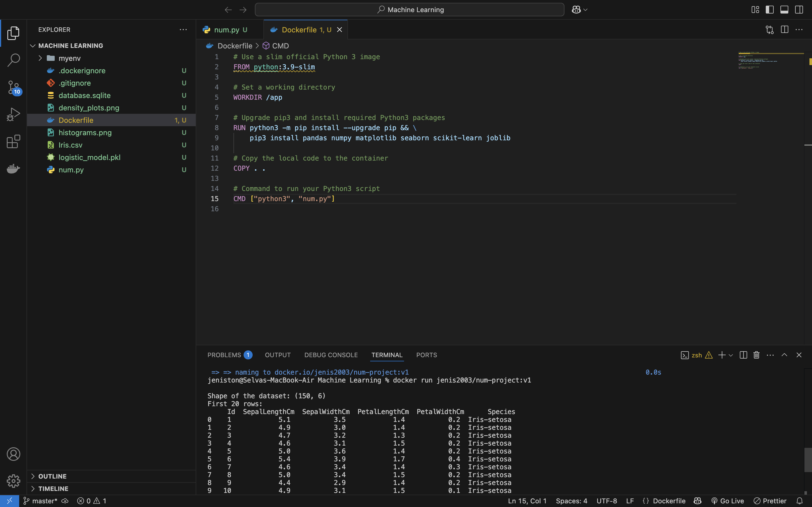The width and height of the screenshot is (812, 507).
Task: Toggle the secondary side bar
Action: 799,10
